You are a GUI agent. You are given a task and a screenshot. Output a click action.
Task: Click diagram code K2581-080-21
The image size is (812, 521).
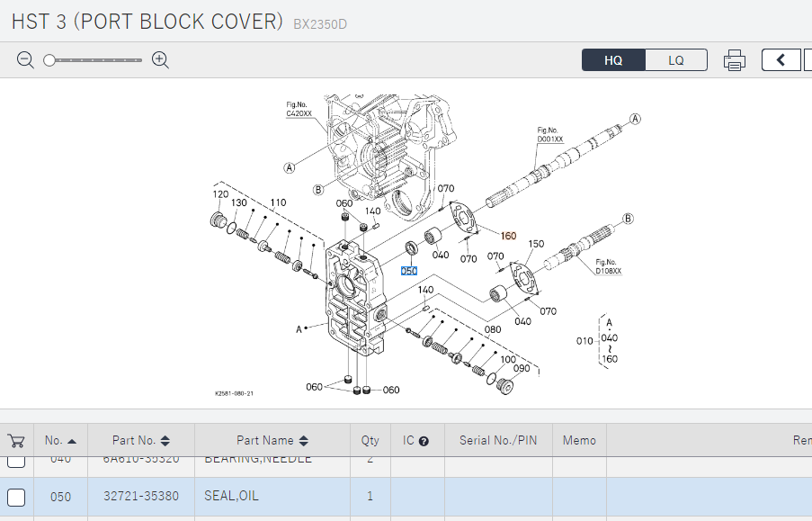tap(234, 393)
